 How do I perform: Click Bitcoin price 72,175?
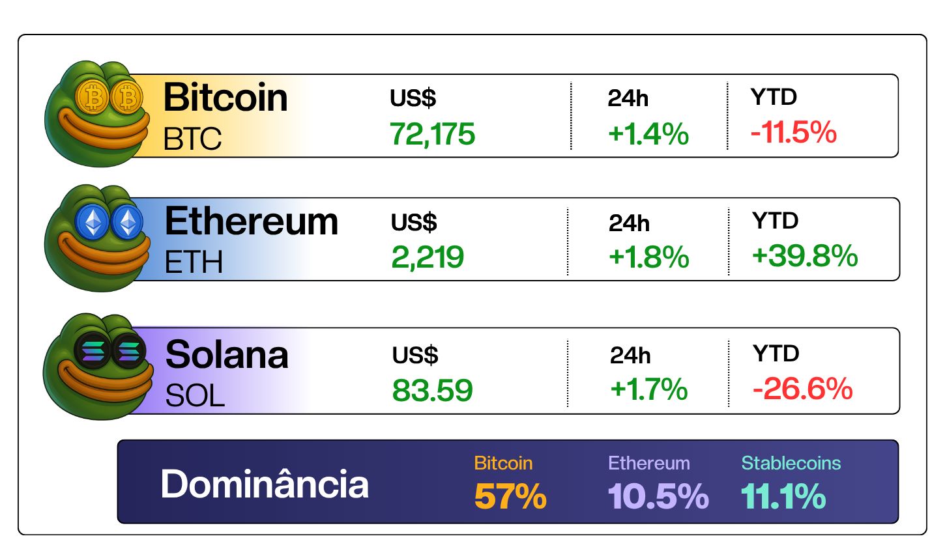(433, 134)
